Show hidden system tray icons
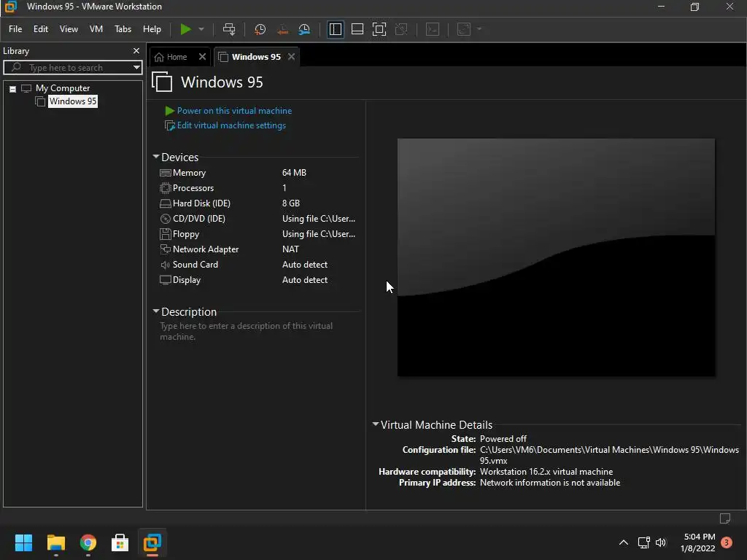Image resolution: width=747 pixels, height=560 pixels. point(624,542)
